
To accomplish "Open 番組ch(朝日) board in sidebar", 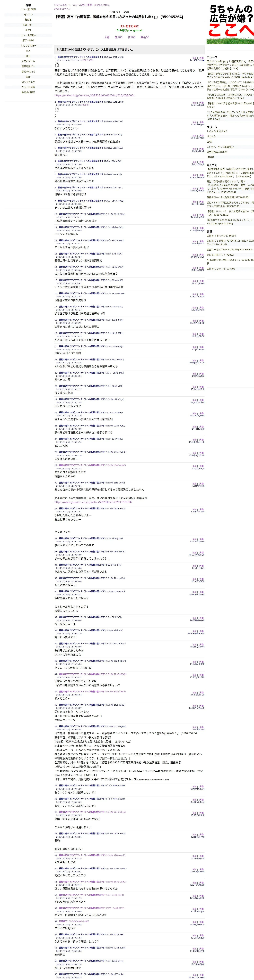I will [28, 92].
